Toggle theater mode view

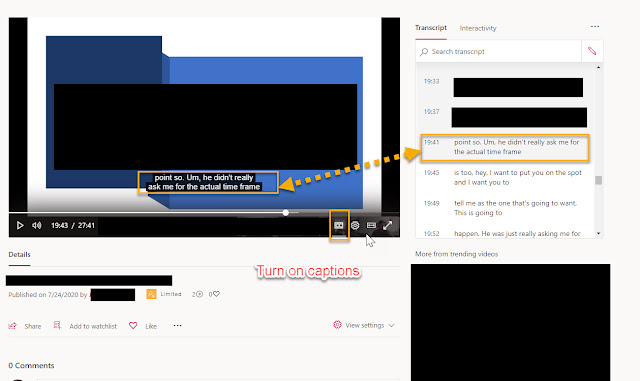pos(371,225)
